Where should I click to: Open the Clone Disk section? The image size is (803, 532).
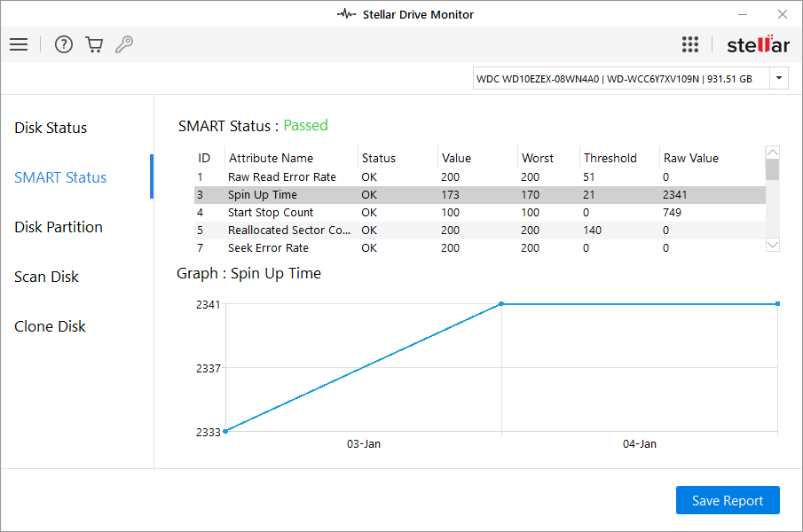[x=51, y=326]
